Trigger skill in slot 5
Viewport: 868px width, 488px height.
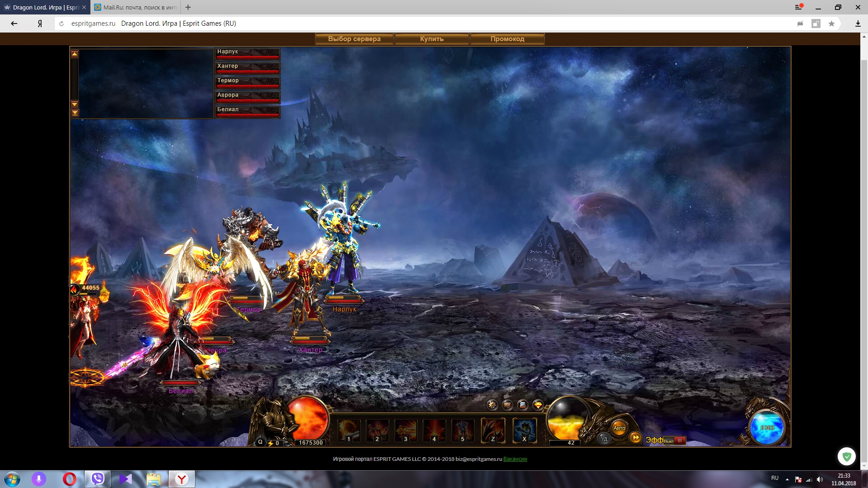coord(462,430)
